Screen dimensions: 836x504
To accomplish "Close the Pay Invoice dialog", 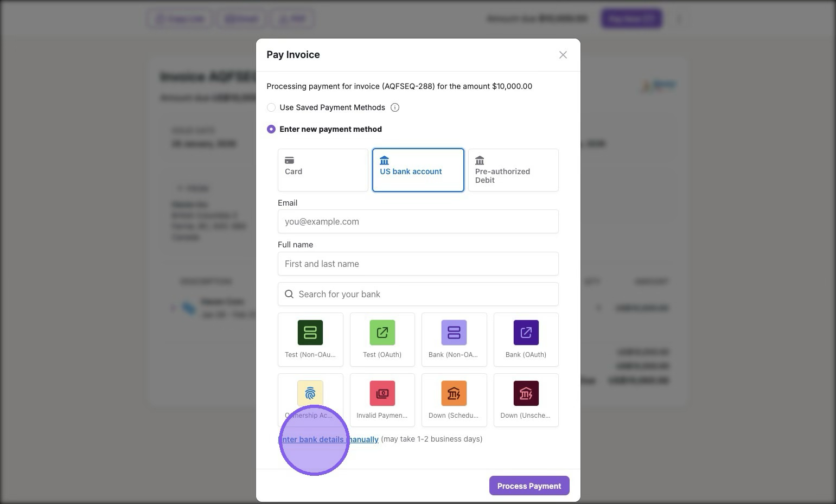I will 563,55.
